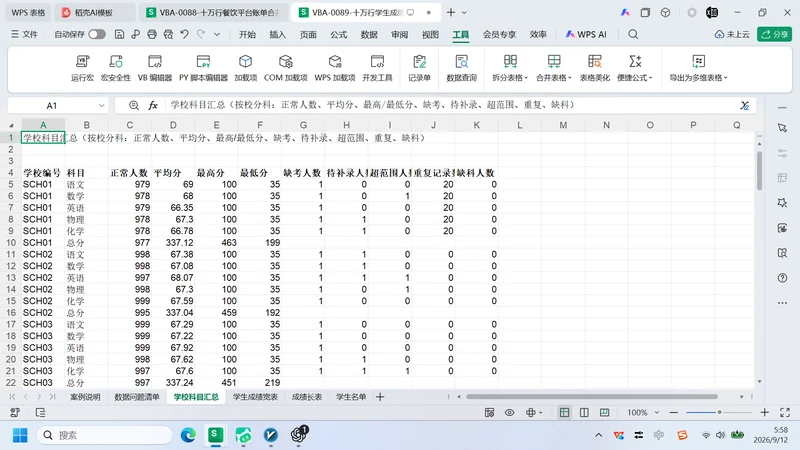This screenshot has width=800, height=450.
Task: Zoom in with the plus button
Action: (x=764, y=412)
